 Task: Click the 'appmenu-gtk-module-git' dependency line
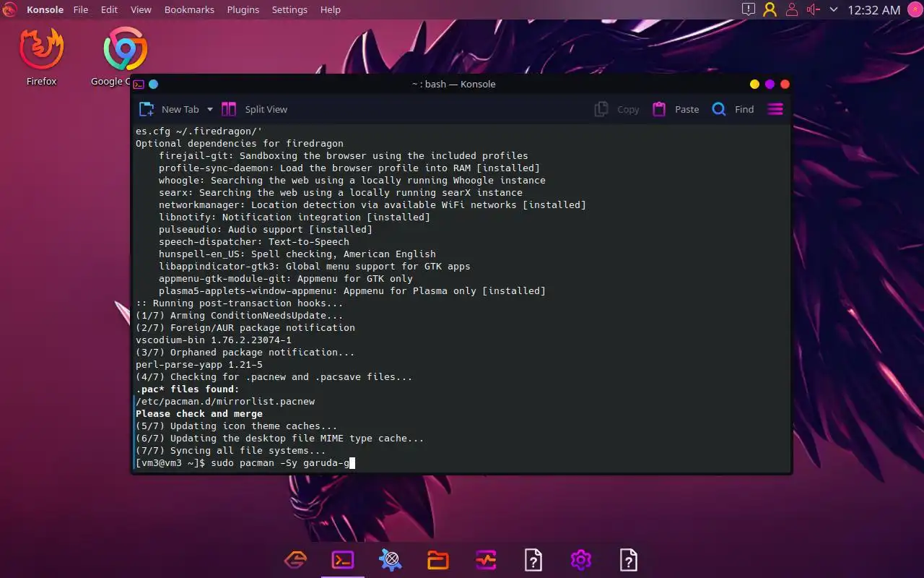tap(286, 278)
